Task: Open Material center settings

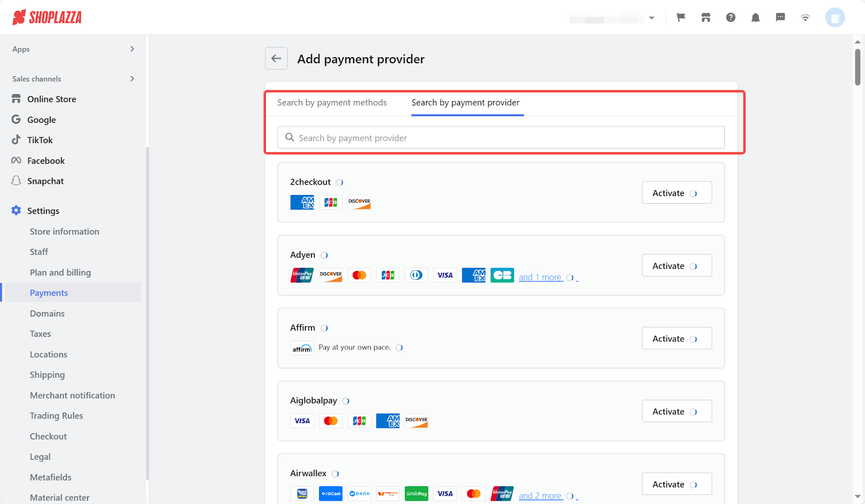Action: (x=59, y=498)
